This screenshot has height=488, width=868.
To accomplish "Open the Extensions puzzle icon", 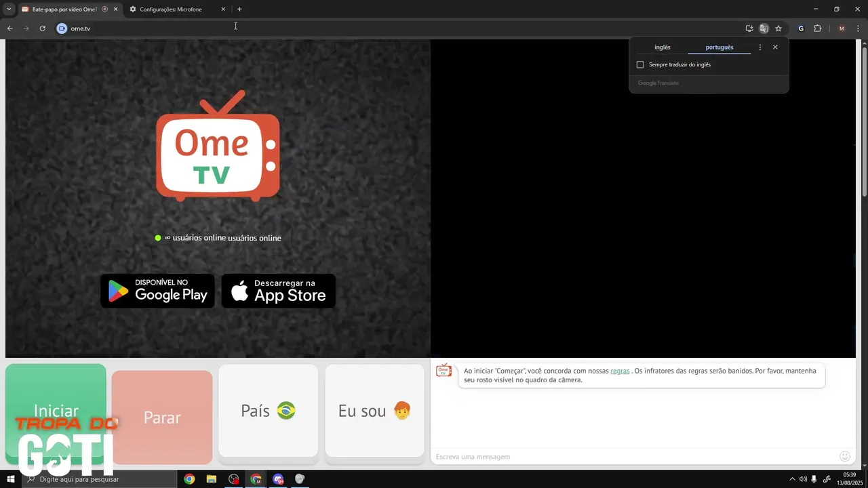I will pyautogui.click(x=818, y=28).
